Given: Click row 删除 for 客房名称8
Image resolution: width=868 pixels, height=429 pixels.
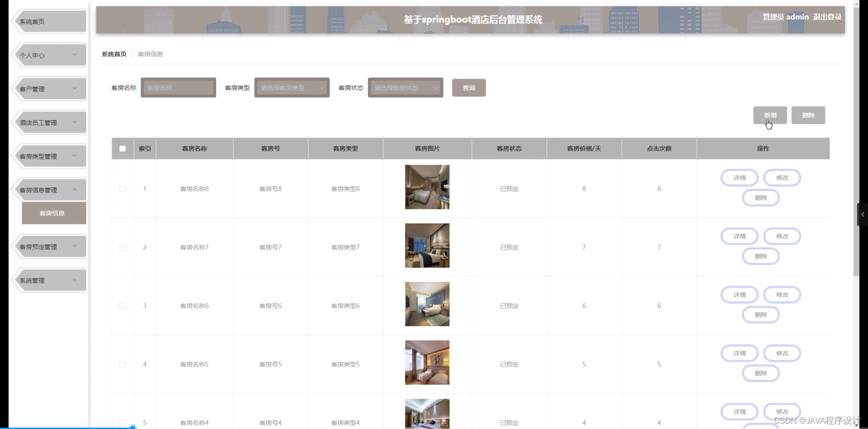Looking at the screenshot, I should pos(761,197).
